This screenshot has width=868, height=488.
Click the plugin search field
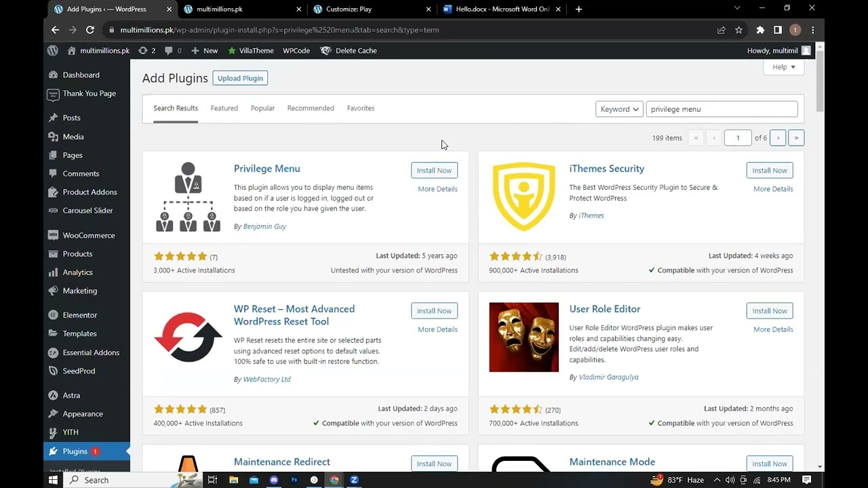pos(722,109)
